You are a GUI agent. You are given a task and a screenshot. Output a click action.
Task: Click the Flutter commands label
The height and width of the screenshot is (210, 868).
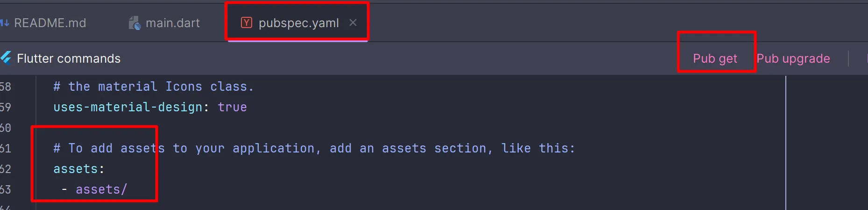[69, 58]
